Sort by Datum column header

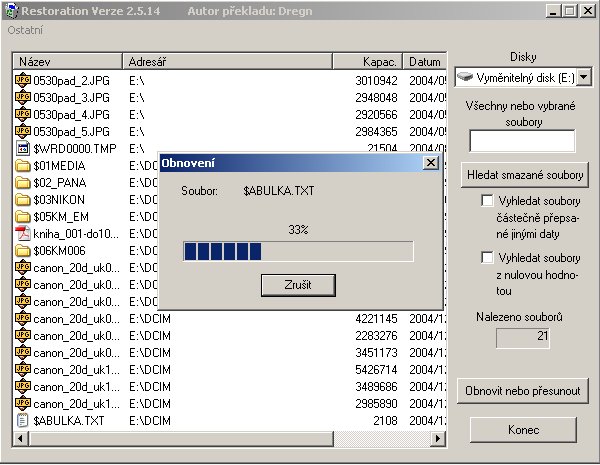pyautogui.click(x=424, y=61)
